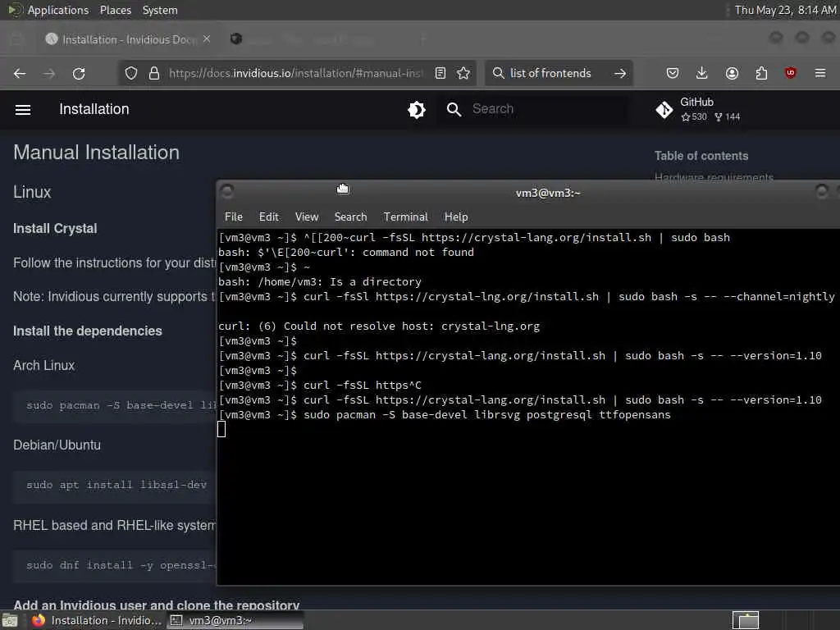Open the Firefox downloads panel

point(702,73)
